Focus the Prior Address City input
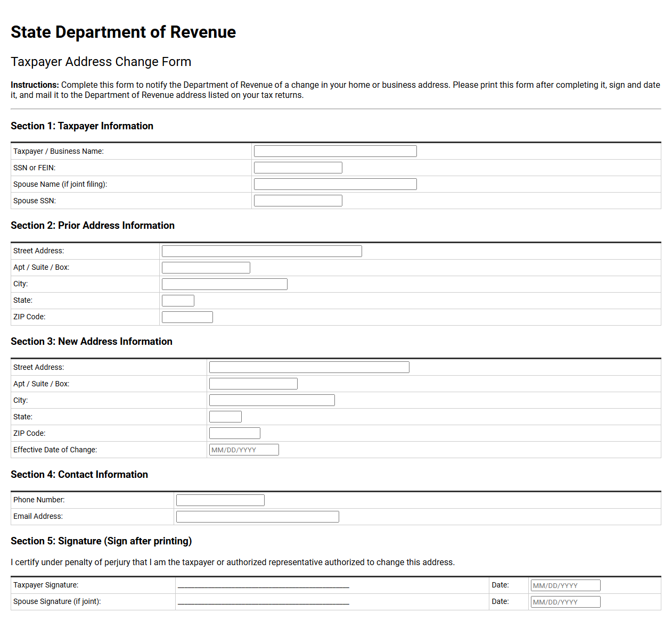The height and width of the screenshot is (621, 672). coord(225,284)
